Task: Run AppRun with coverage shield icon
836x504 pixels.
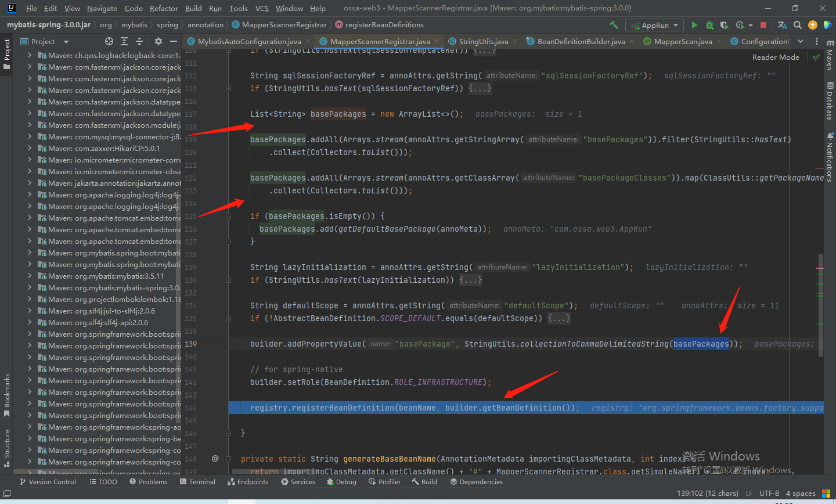Action: pyautogui.click(x=724, y=25)
